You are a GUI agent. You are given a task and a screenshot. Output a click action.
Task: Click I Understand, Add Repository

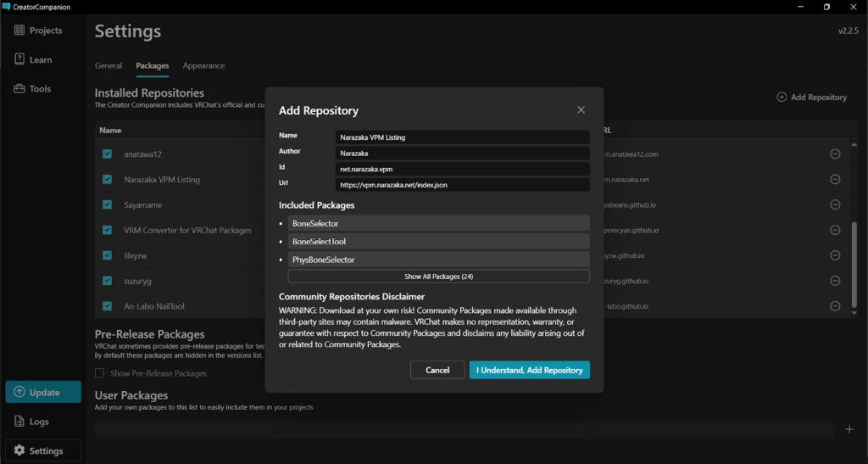[x=529, y=370]
